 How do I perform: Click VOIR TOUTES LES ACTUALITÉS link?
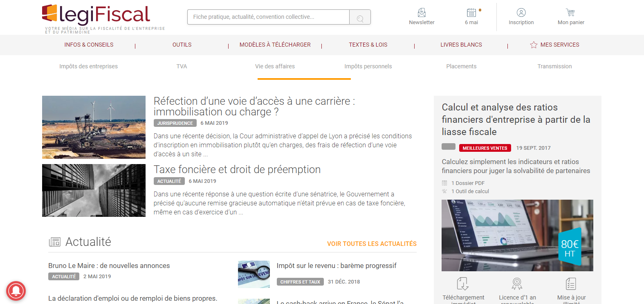372,244
